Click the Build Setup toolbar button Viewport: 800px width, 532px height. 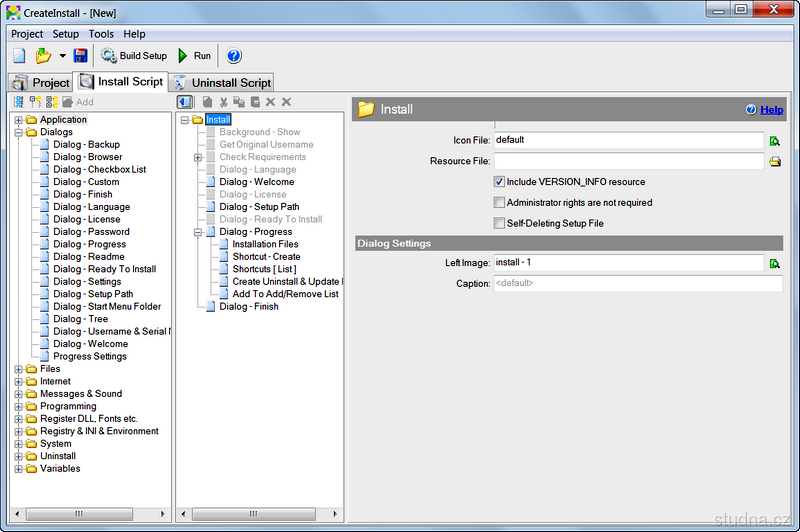click(134, 56)
